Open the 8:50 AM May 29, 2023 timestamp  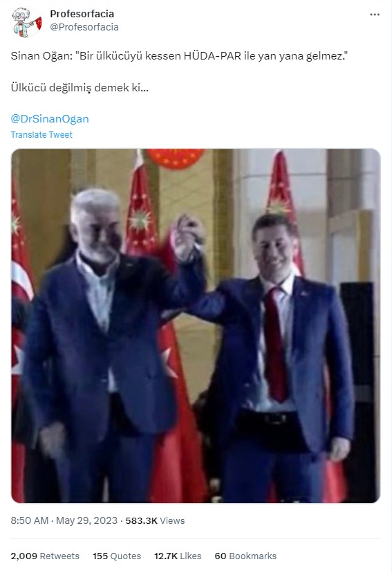click(x=64, y=520)
